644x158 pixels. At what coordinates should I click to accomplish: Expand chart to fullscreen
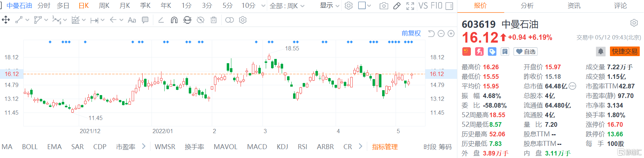410,6
